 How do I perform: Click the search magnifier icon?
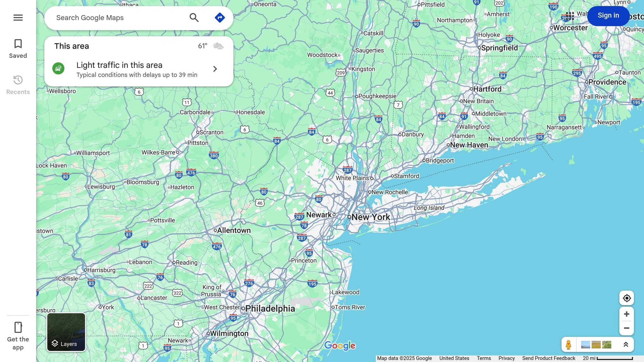194,18
